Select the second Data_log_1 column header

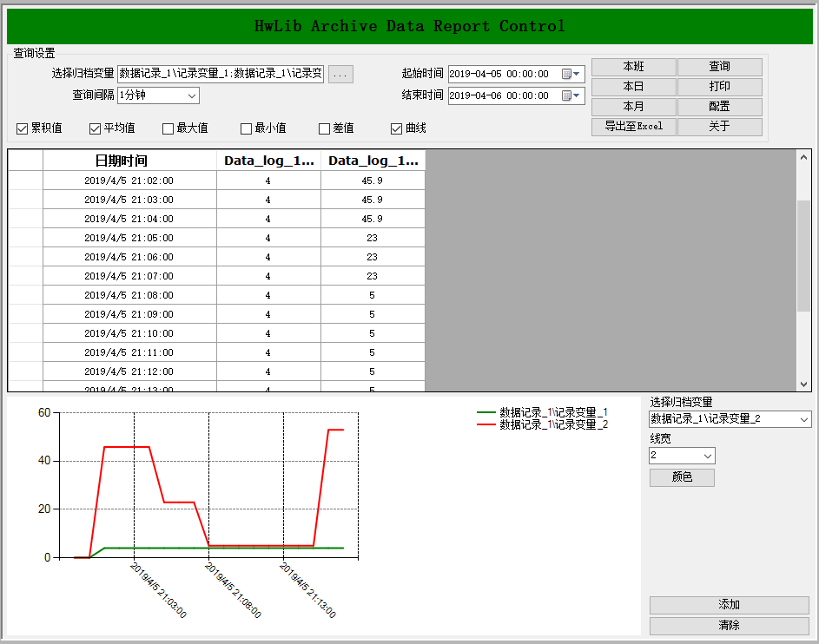[x=373, y=161]
